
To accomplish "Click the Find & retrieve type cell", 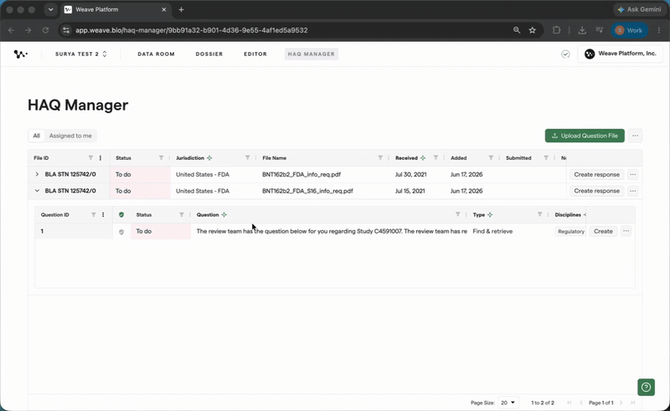I will coord(493,231).
